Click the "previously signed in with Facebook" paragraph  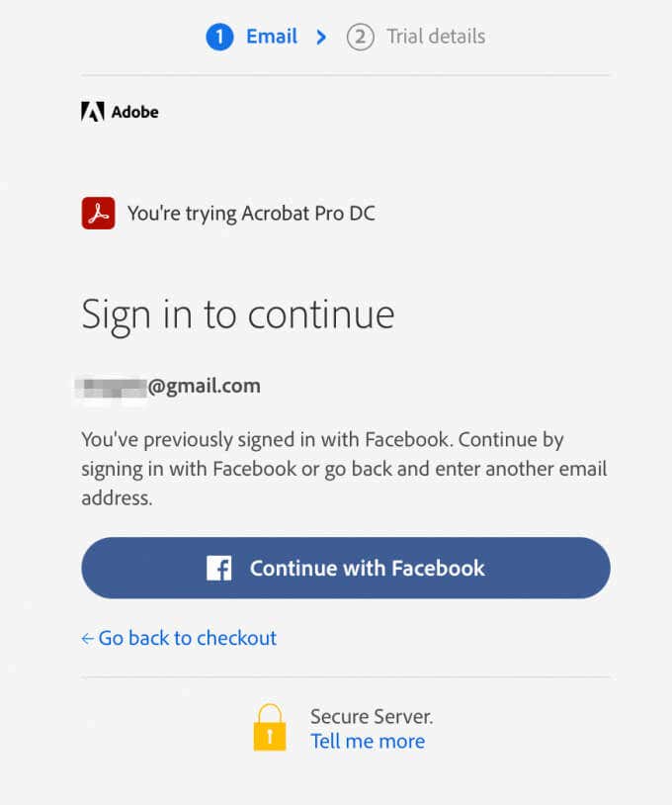tap(344, 468)
